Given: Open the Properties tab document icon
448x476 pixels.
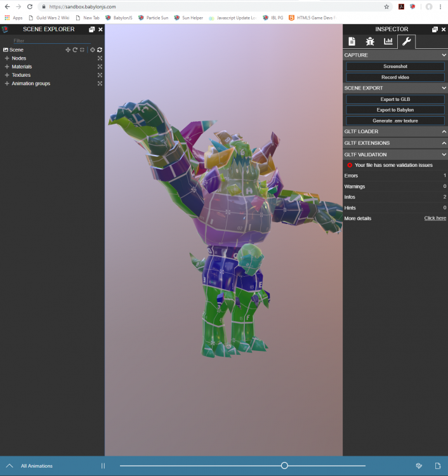Looking at the screenshot, I should (352, 41).
